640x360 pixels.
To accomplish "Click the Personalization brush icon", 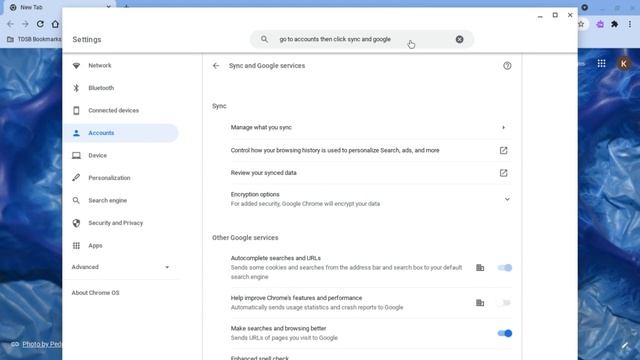I will click(76, 178).
